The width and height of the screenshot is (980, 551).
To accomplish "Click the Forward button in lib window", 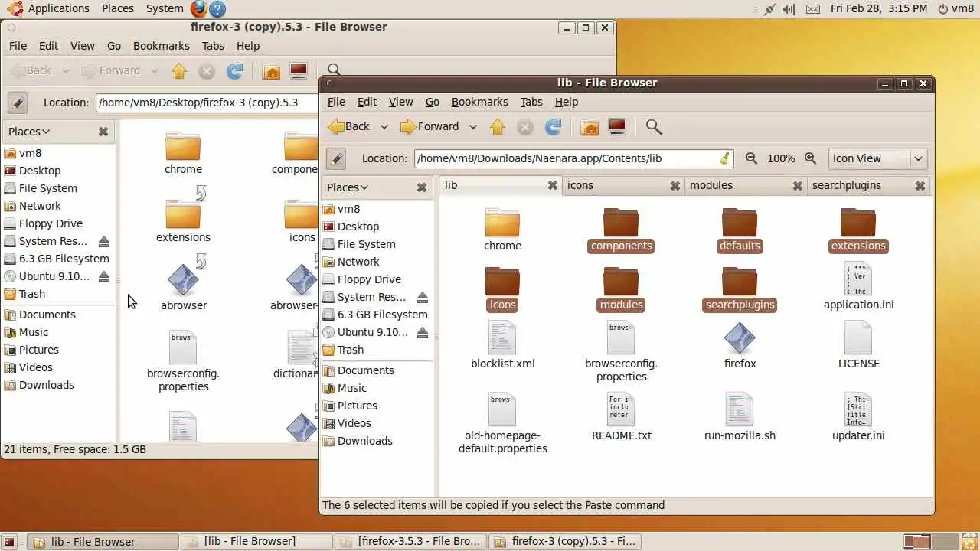I will coord(430,127).
